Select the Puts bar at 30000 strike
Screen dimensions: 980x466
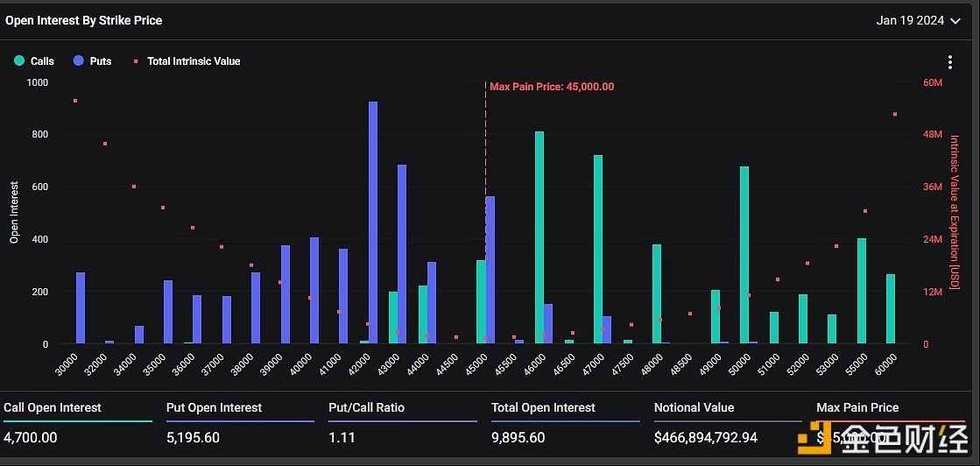[81, 307]
